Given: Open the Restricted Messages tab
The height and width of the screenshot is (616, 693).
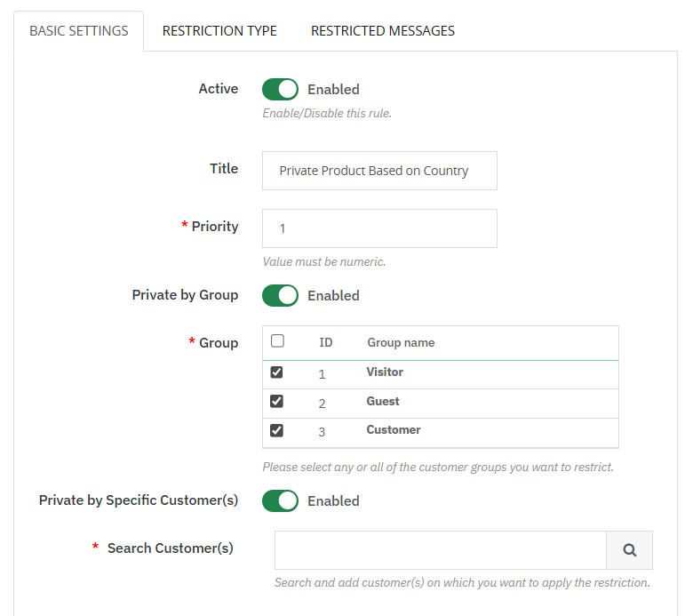Looking at the screenshot, I should [x=382, y=31].
